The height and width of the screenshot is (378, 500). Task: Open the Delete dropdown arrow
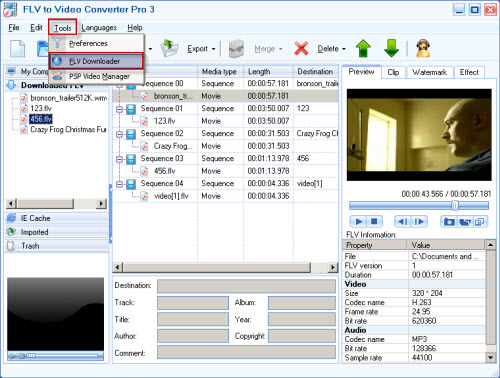point(344,49)
